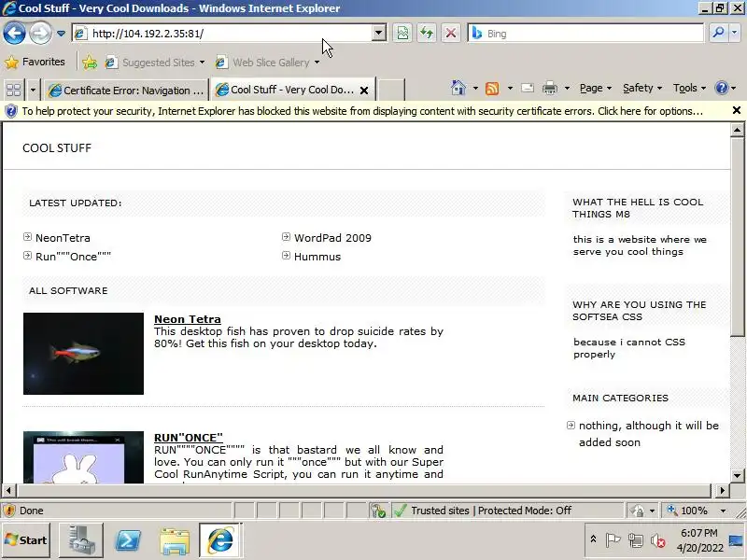Open Quick Tabs grid icon
The image size is (747, 560).
point(13,90)
